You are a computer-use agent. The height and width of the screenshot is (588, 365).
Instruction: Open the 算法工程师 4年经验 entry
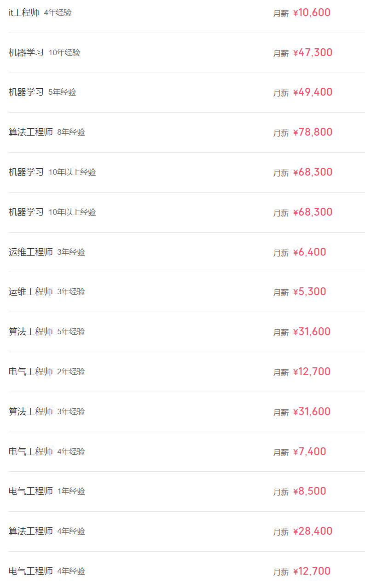pos(31,531)
